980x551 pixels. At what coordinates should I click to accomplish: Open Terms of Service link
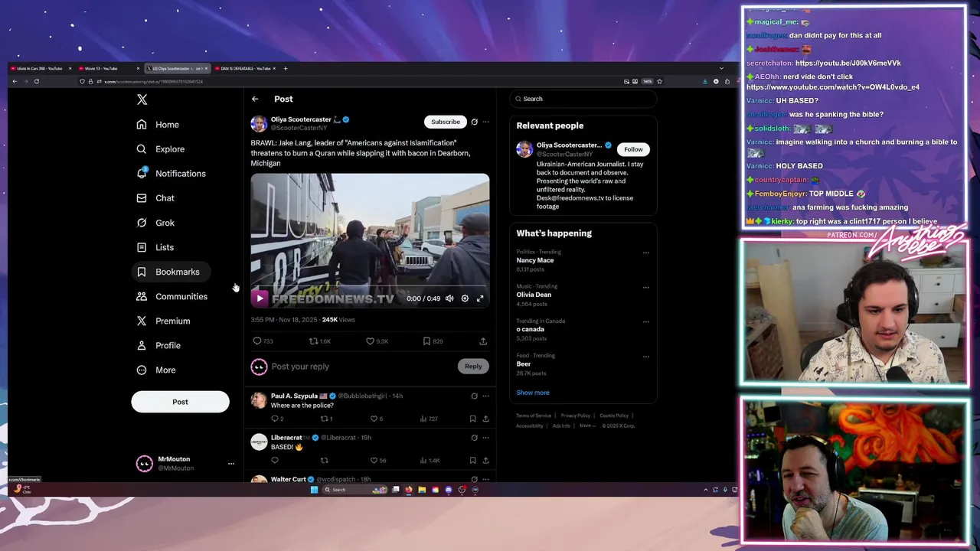pyautogui.click(x=534, y=416)
